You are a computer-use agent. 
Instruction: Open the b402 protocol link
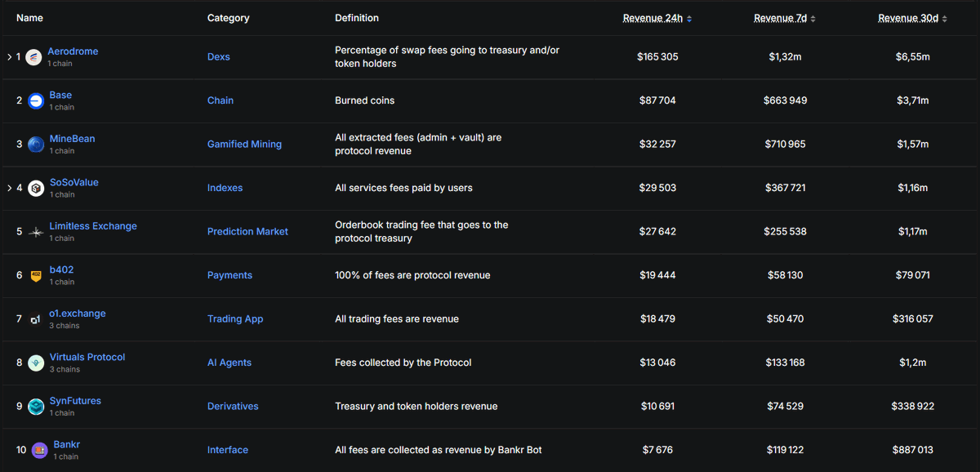click(x=61, y=270)
